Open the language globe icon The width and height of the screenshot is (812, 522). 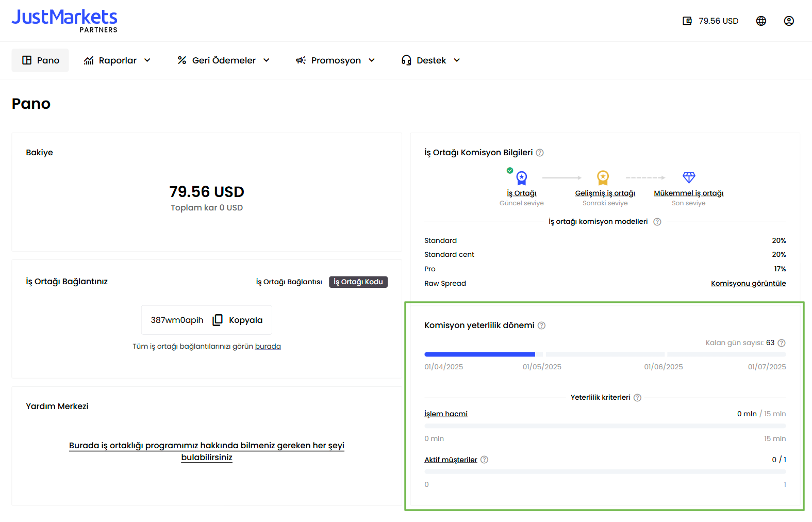coord(761,21)
